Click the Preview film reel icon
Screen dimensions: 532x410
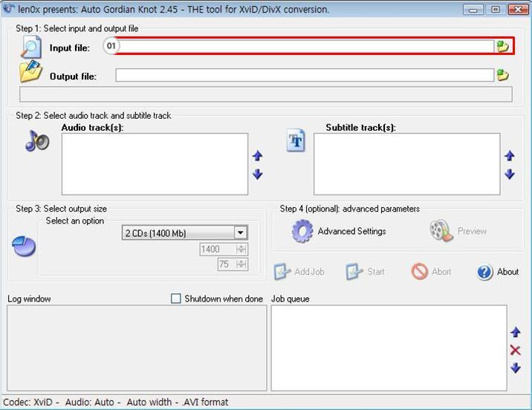pos(441,230)
